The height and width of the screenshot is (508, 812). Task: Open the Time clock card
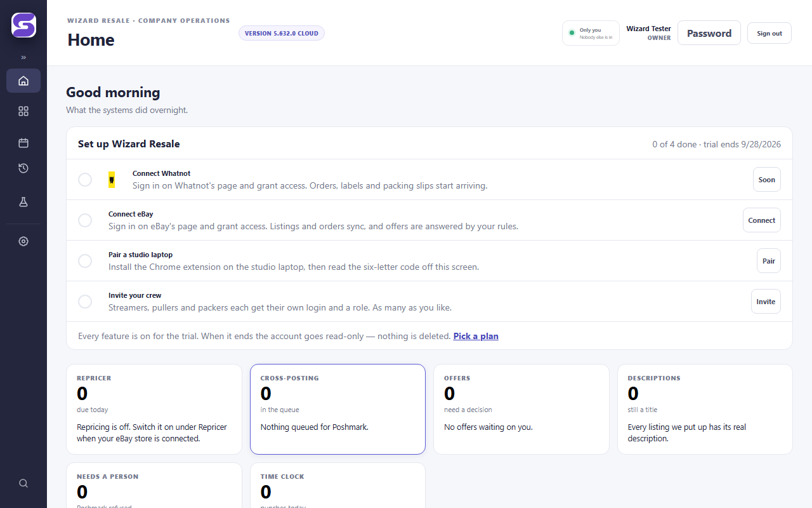[x=337, y=485]
